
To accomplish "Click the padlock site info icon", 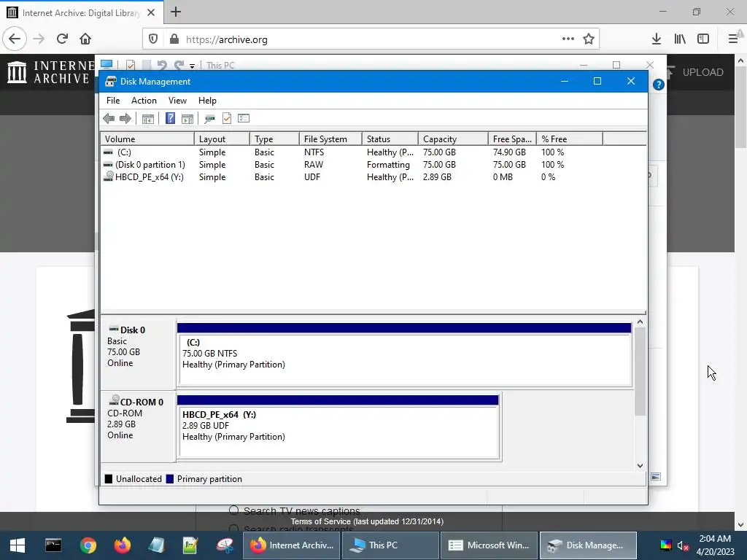I will tap(174, 39).
